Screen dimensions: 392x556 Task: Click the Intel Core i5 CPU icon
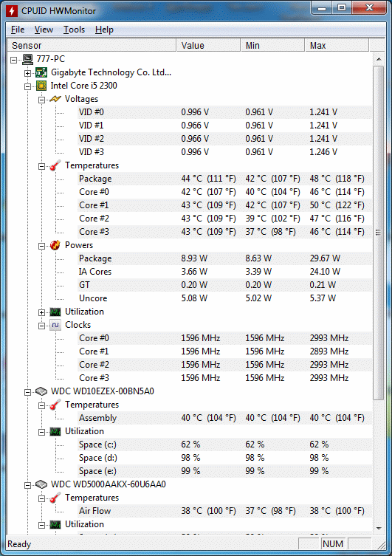(x=41, y=86)
